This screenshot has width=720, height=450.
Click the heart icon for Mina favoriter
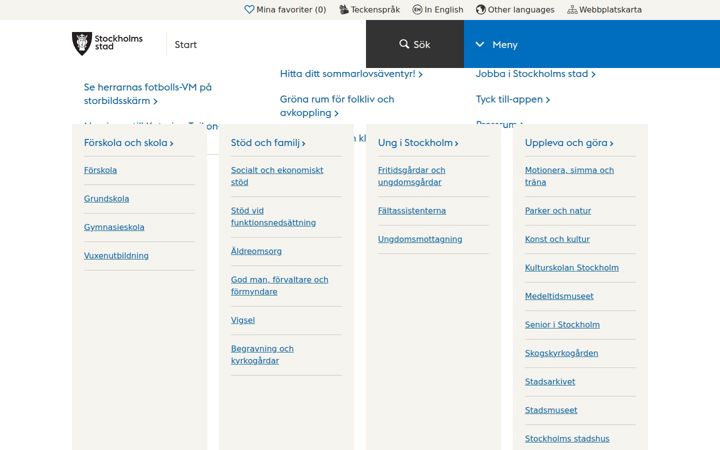pos(249,9)
